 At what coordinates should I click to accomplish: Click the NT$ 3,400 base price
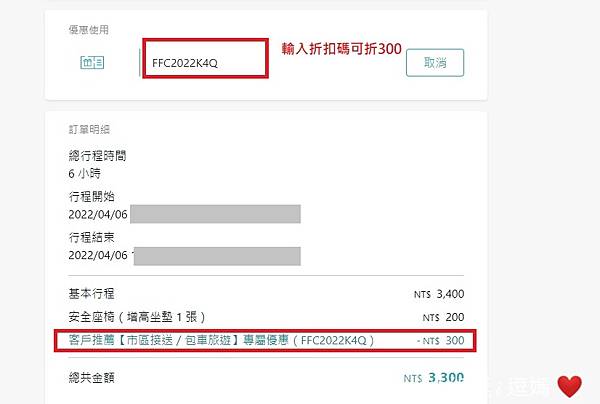439,294
